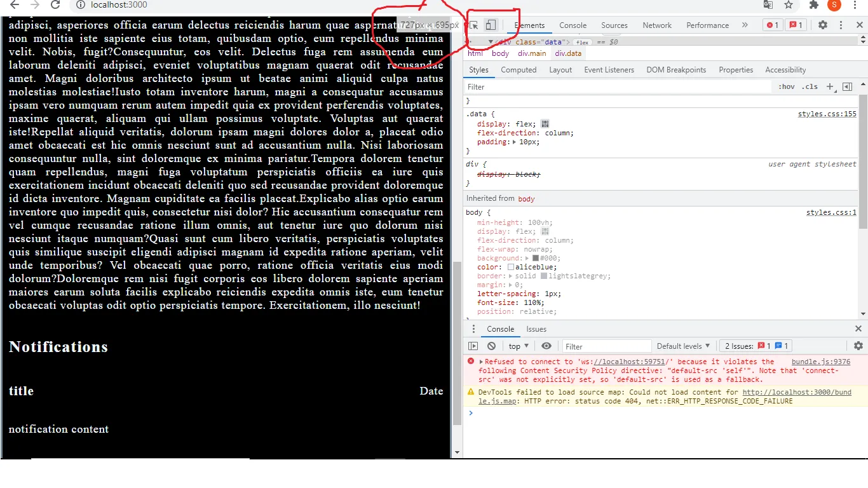This screenshot has width=868, height=488.
Task: Select div.main in the breadcrumb
Action: pyautogui.click(x=531, y=54)
